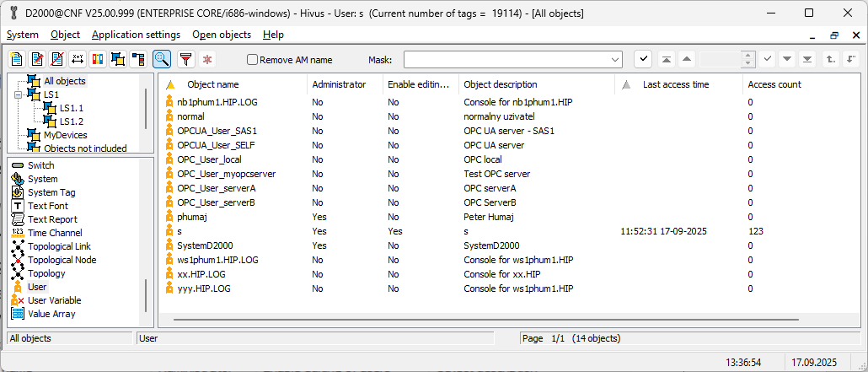Enable the Remove AM name checkbox
Image resolution: width=868 pixels, height=372 pixels.
pyautogui.click(x=252, y=60)
